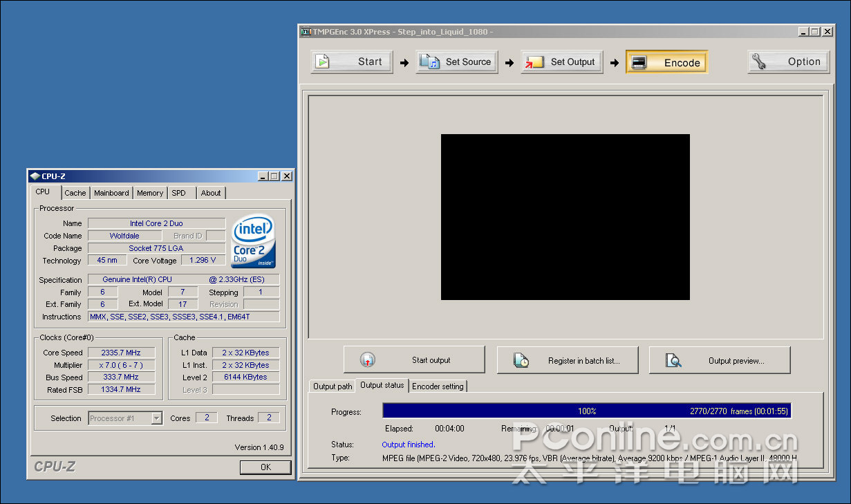Click the Cores count field
This screenshot has height=504, width=851.
[x=207, y=418]
